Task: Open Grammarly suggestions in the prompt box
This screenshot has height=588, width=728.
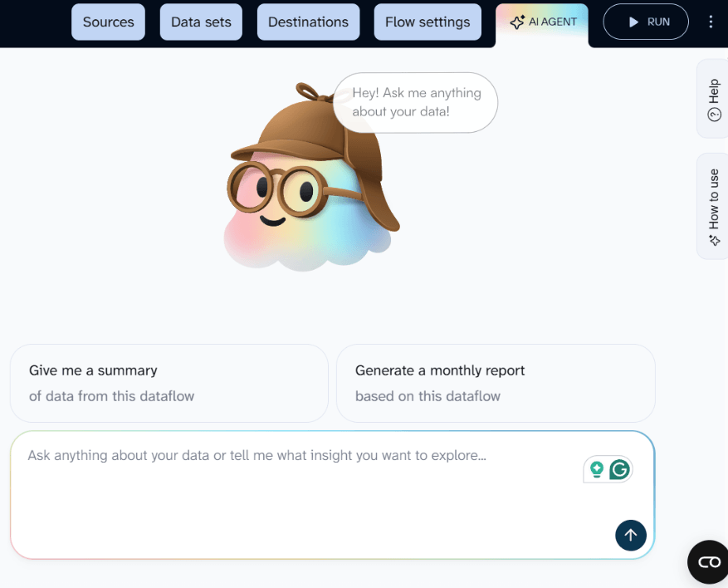Action: pos(619,469)
